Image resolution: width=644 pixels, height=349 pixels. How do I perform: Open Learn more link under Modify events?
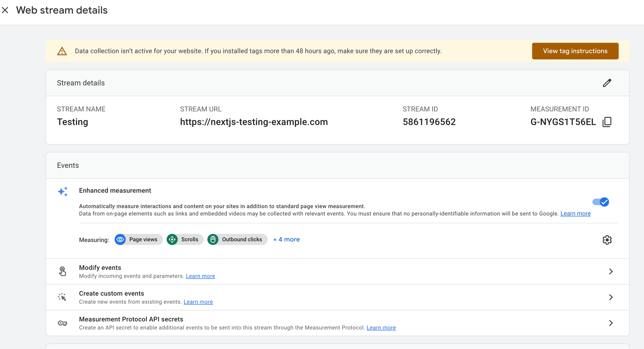pyautogui.click(x=200, y=276)
